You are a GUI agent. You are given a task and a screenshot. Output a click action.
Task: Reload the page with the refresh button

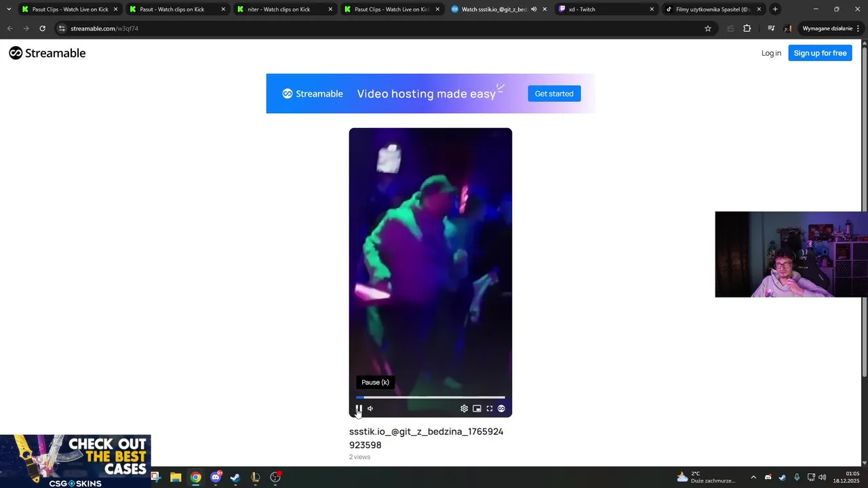point(42,28)
